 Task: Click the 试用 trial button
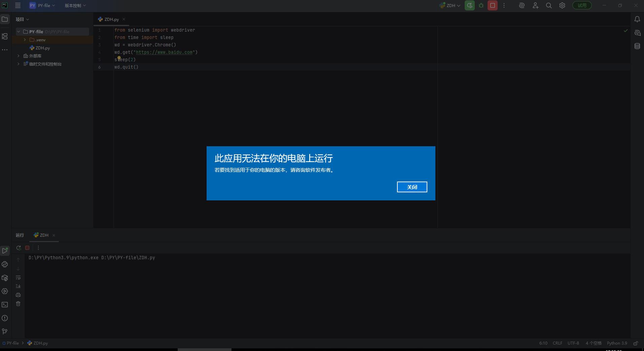tap(582, 5)
